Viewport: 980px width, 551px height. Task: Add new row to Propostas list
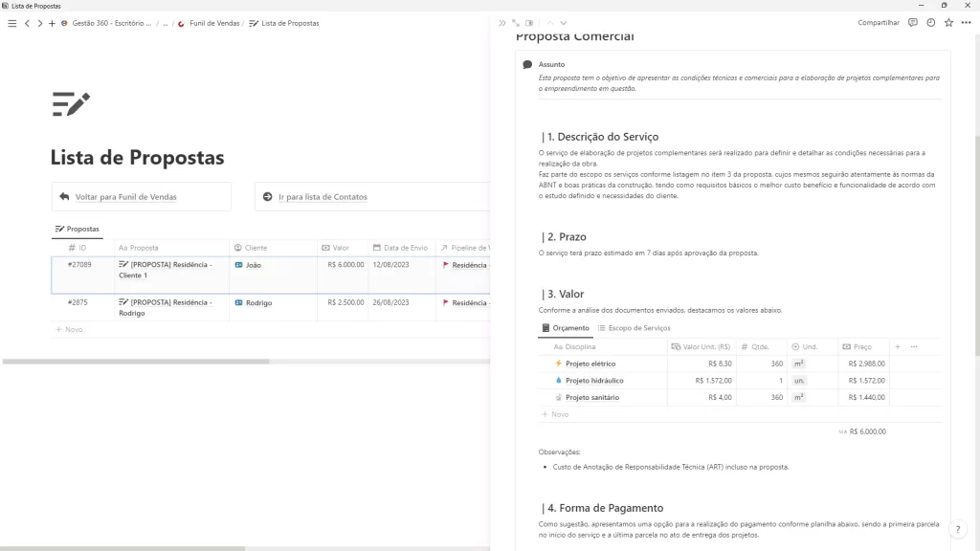tap(69, 329)
